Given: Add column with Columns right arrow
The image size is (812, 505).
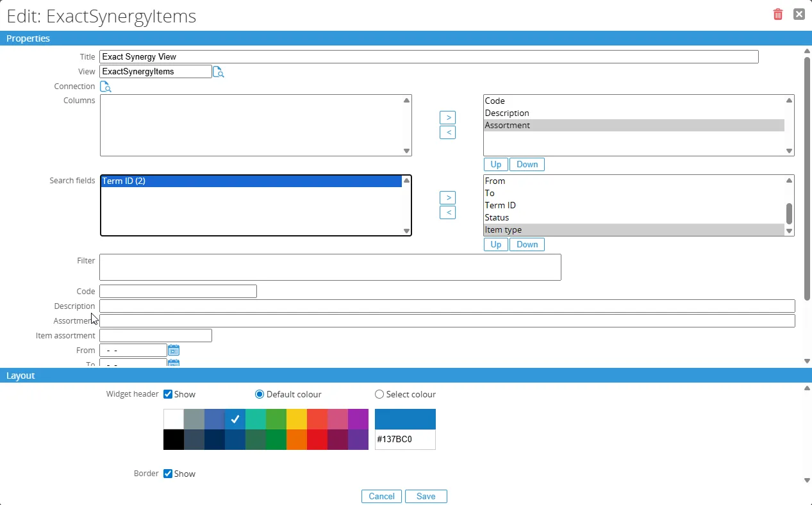Looking at the screenshot, I should click(447, 118).
